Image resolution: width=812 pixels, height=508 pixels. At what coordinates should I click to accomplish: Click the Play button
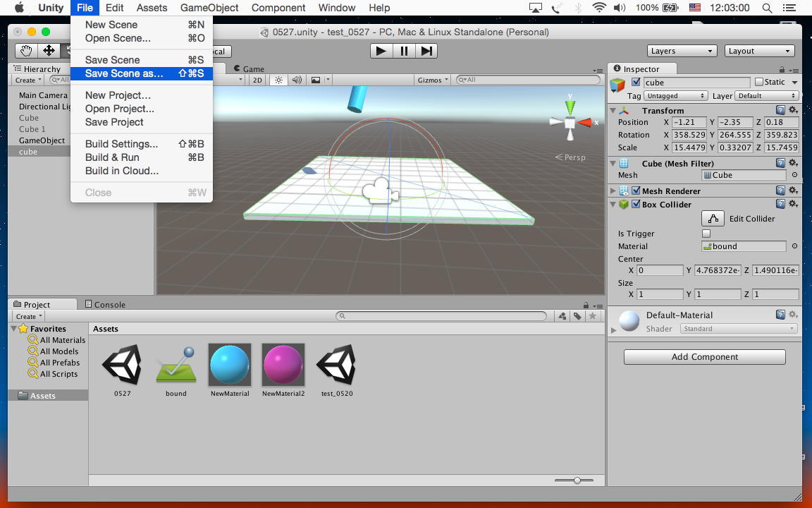point(381,51)
